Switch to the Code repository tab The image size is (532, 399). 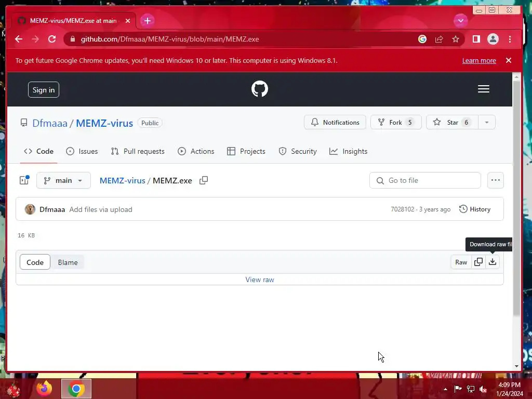[x=38, y=151]
